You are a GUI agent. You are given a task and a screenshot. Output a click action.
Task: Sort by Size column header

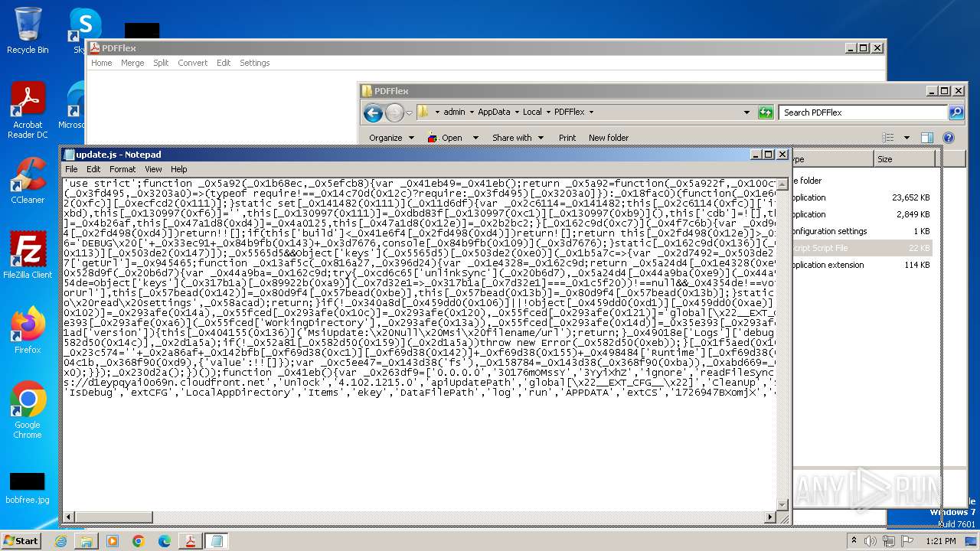904,159
